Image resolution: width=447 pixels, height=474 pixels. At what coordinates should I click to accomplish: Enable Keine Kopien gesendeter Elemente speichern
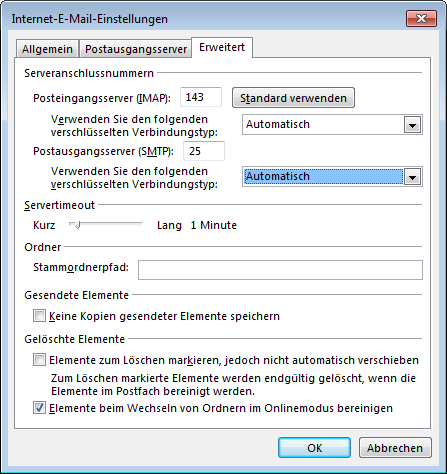39,316
